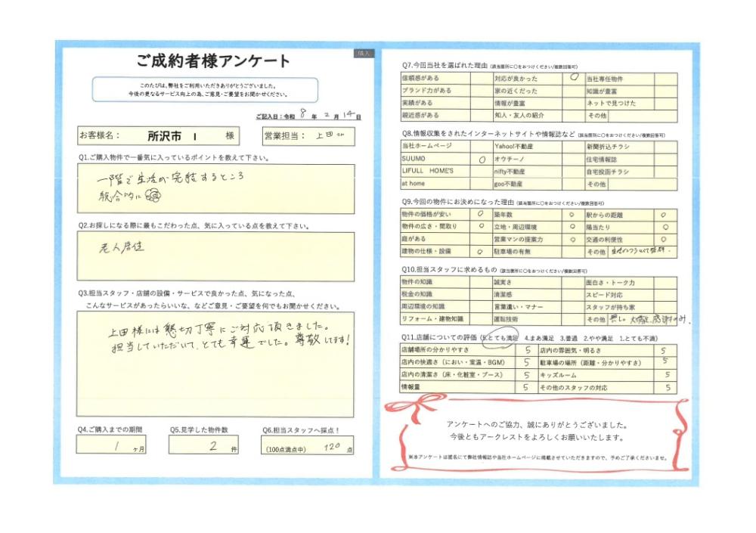Screen dimensions: 756x533
Task: Click the Q9 その他 handwritten note field
Action: 643,251
